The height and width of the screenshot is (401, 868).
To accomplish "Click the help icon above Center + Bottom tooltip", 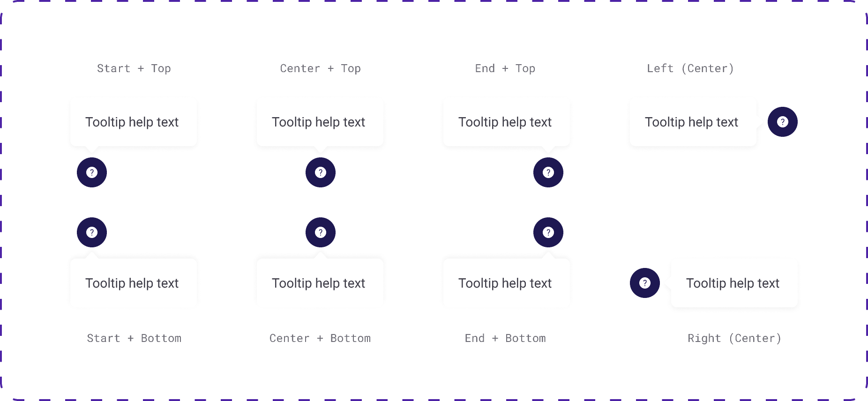I will point(321,232).
